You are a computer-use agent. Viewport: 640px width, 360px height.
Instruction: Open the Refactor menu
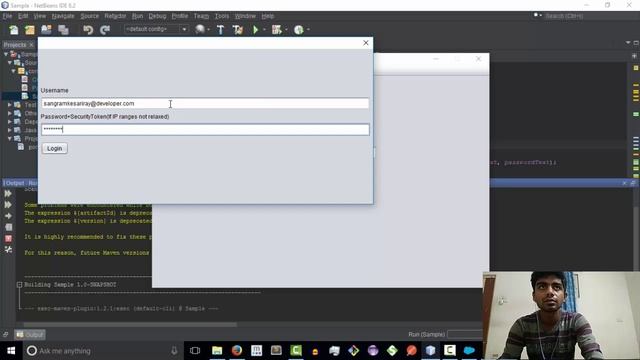click(115, 16)
